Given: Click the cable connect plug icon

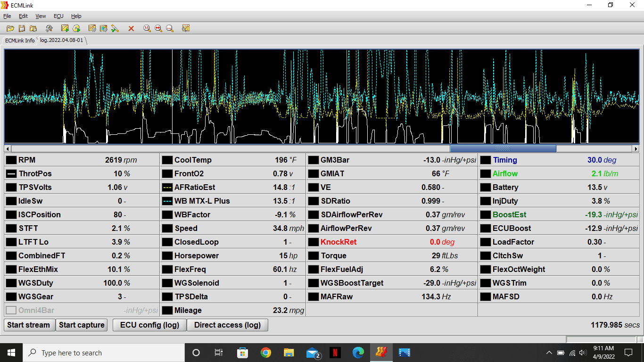Looking at the screenshot, I should 115,29.
